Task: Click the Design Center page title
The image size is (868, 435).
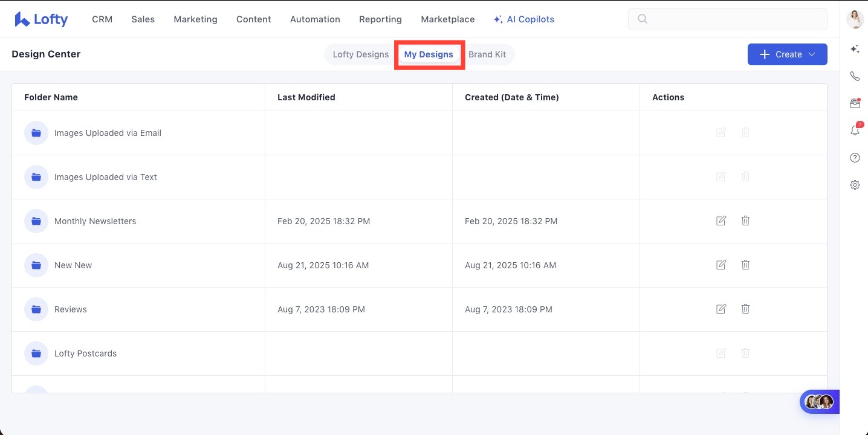Action: pos(46,54)
